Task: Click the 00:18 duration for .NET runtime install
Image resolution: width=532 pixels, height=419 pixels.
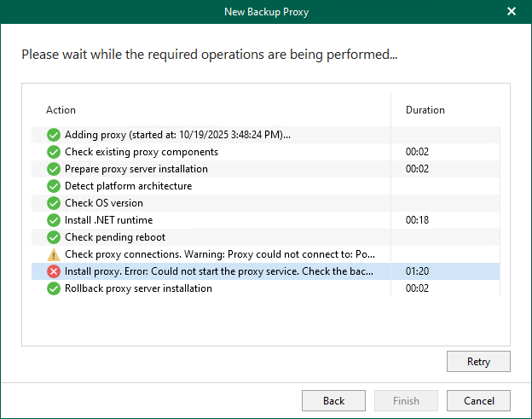Action: coord(416,220)
